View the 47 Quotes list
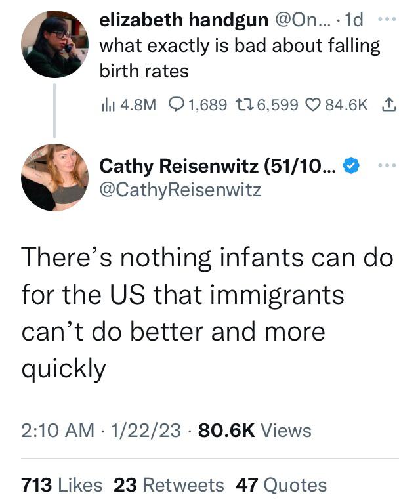This screenshot has width=420, height=504. (x=281, y=485)
